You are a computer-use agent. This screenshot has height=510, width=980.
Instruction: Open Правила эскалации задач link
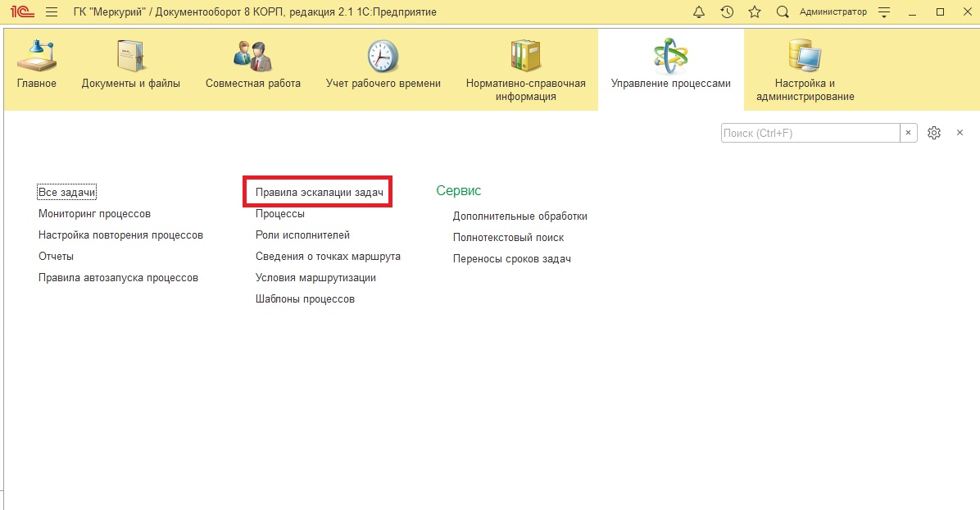pyautogui.click(x=319, y=192)
